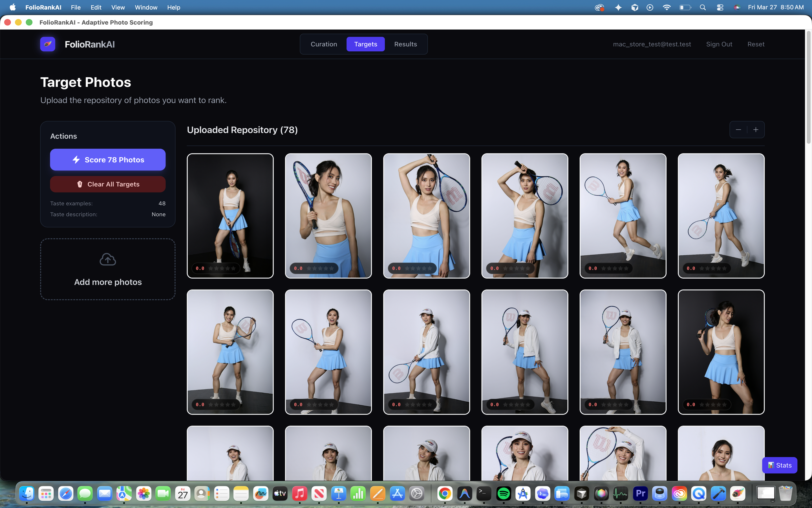The height and width of the screenshot is (508, 812).
Task: Select close-up photo with racket over shoulder
Action: 328,216
